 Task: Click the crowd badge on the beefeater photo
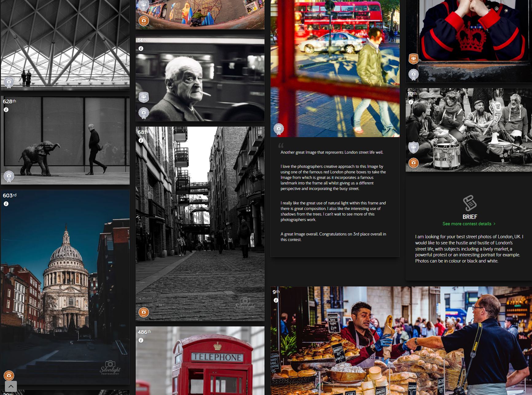pyautogui.click(x=413, y=58)
